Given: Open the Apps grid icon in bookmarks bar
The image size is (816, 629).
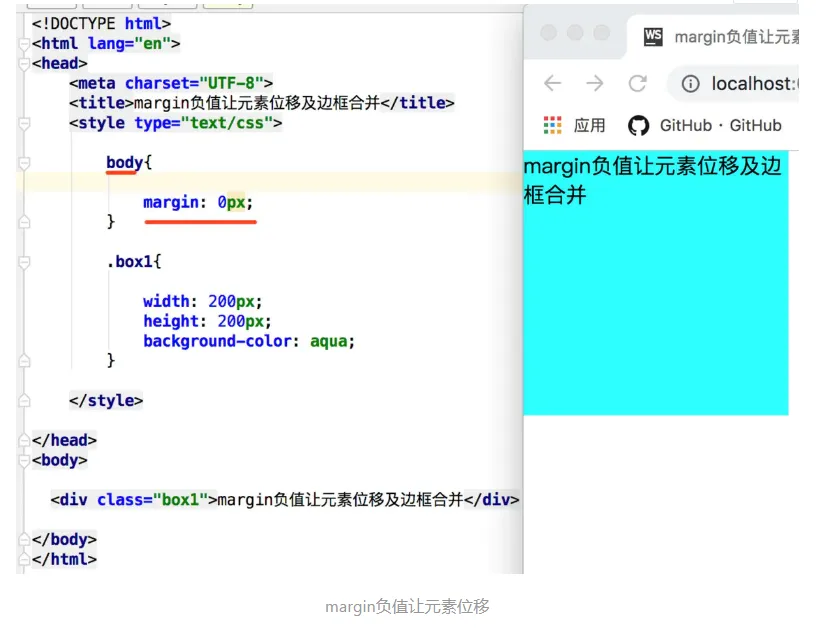Looking at the screenshot, I should 552,125.
